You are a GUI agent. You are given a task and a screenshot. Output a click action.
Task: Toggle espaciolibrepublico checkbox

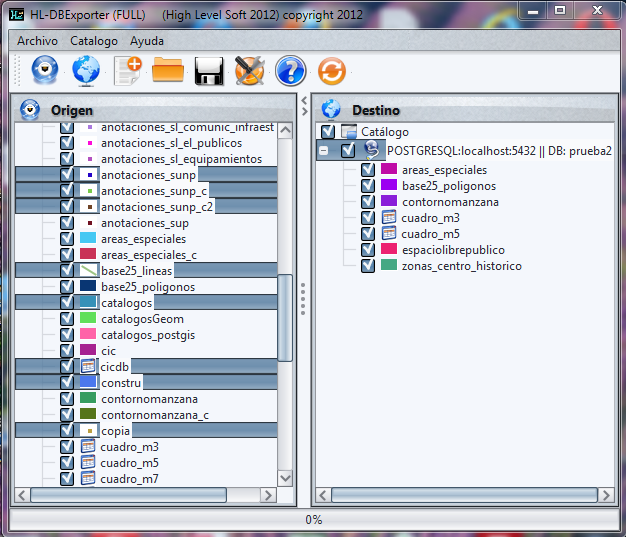point(368,250)
